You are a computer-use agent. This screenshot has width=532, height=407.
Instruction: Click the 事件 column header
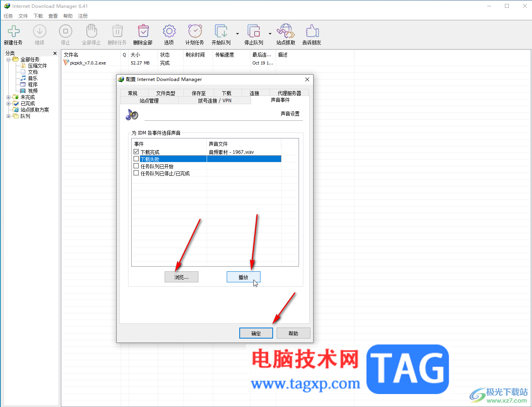(169, 144)
